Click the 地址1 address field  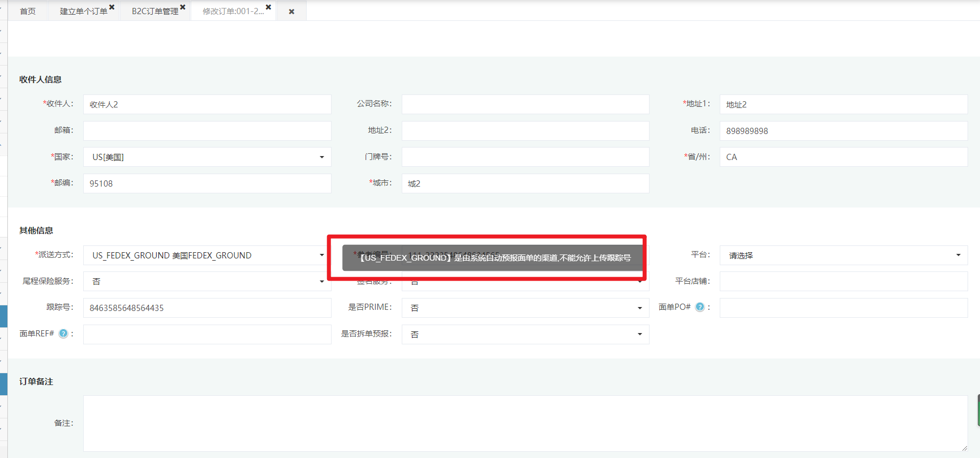[x=844, y=104]
